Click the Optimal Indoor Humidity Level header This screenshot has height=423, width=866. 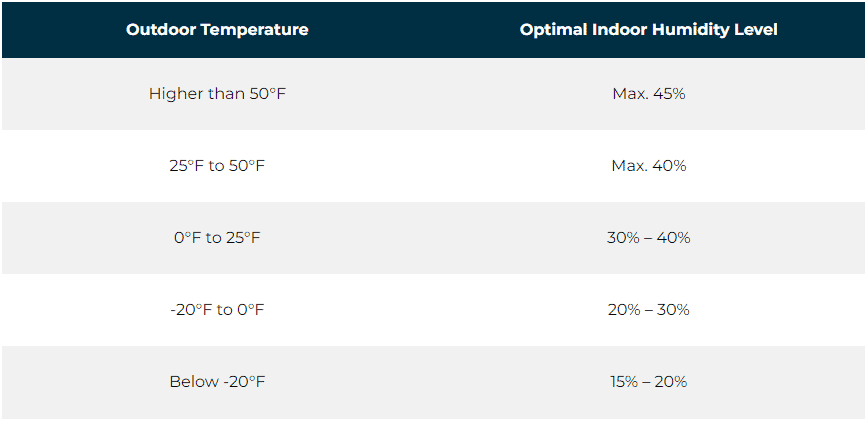(x=649, y=30)
